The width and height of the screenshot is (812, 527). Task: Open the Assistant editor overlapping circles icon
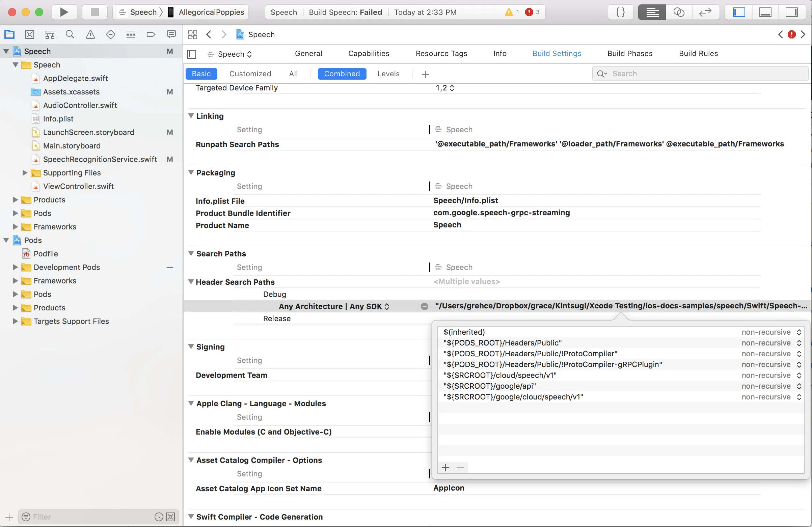point(679,12)
